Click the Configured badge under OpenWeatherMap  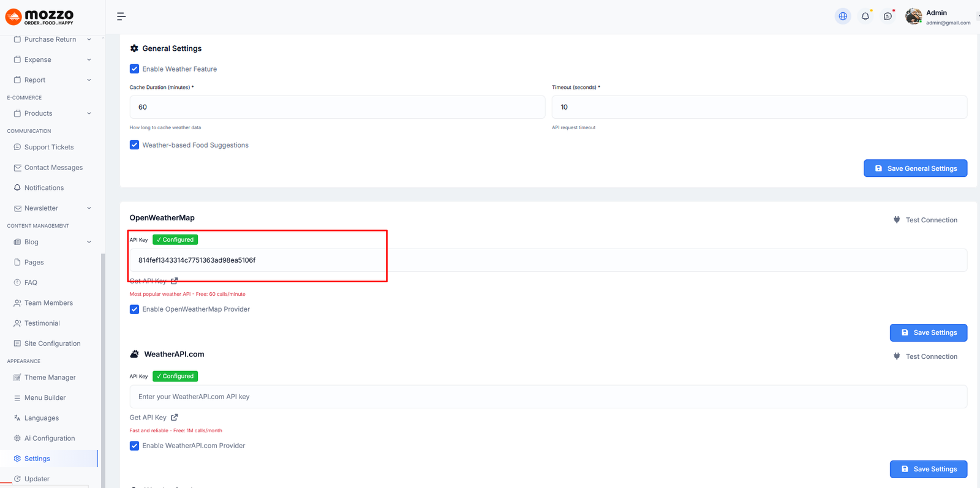point(175,239)
